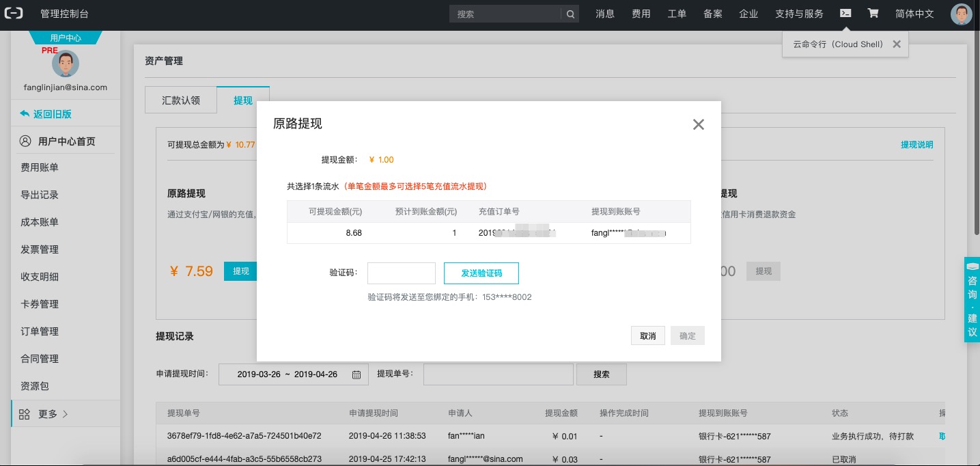Switch to the 提现 tab
Viewport: 980px width, 466px height.
pyautogui.click(x=243, y=100)
